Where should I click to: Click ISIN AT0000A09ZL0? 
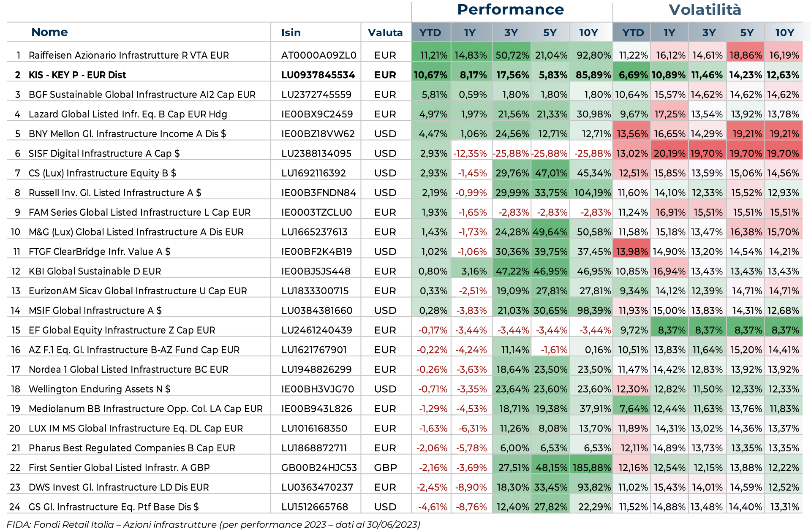(x=319, y=55)
